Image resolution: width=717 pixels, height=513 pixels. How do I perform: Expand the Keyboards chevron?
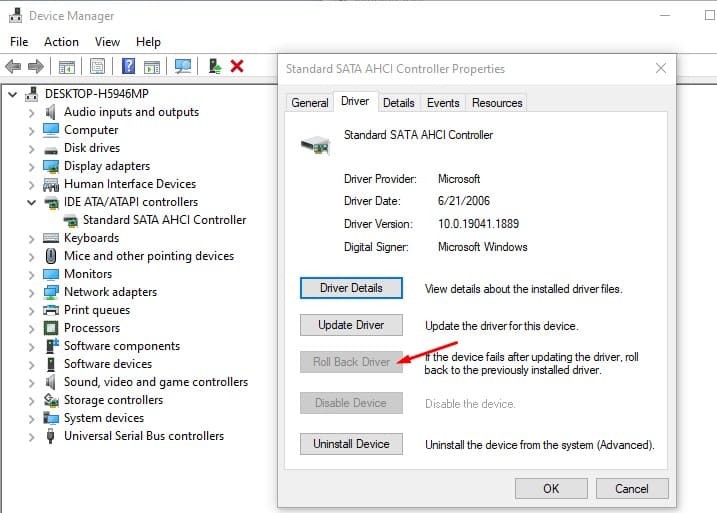[x=31, y=239]
